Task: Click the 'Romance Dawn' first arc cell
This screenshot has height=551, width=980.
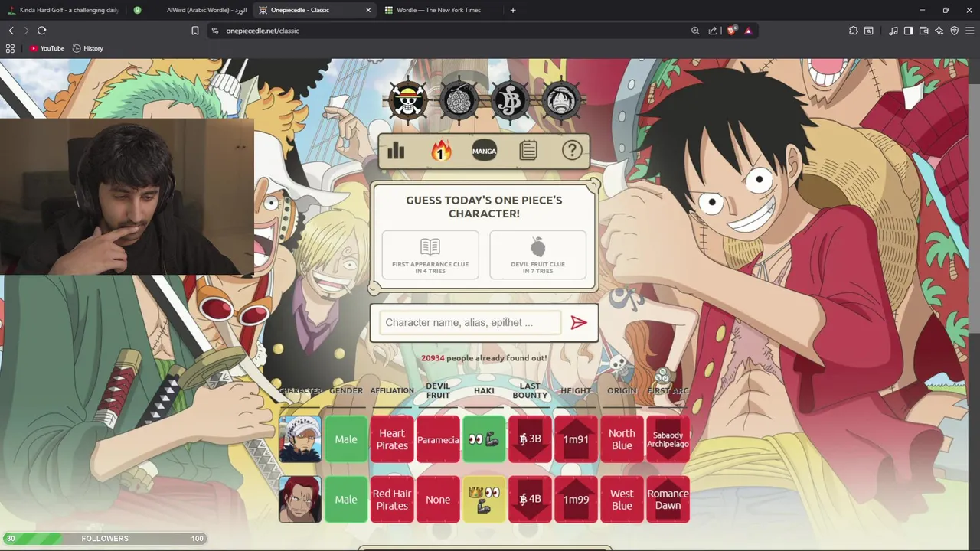Action: pos(668,499)
